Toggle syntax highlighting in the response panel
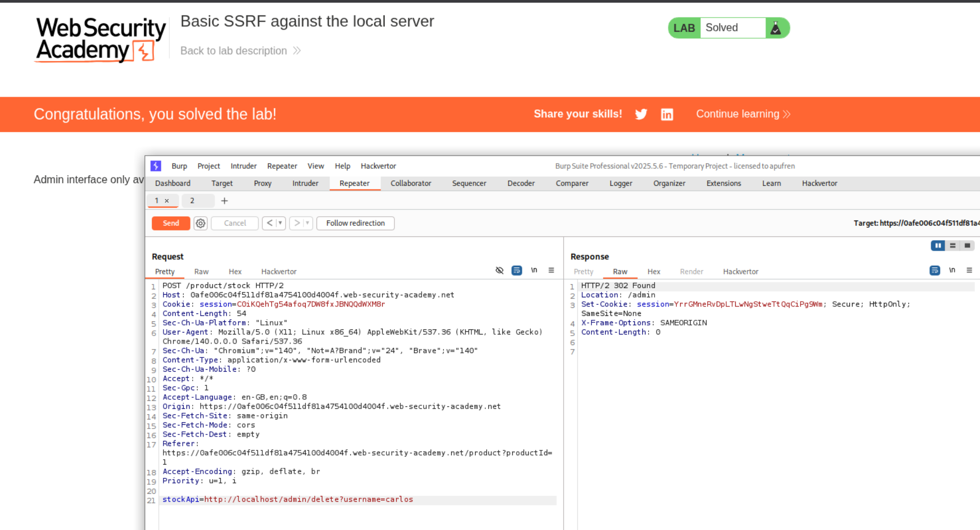This screenshot has width=980, height=530. 934,270
